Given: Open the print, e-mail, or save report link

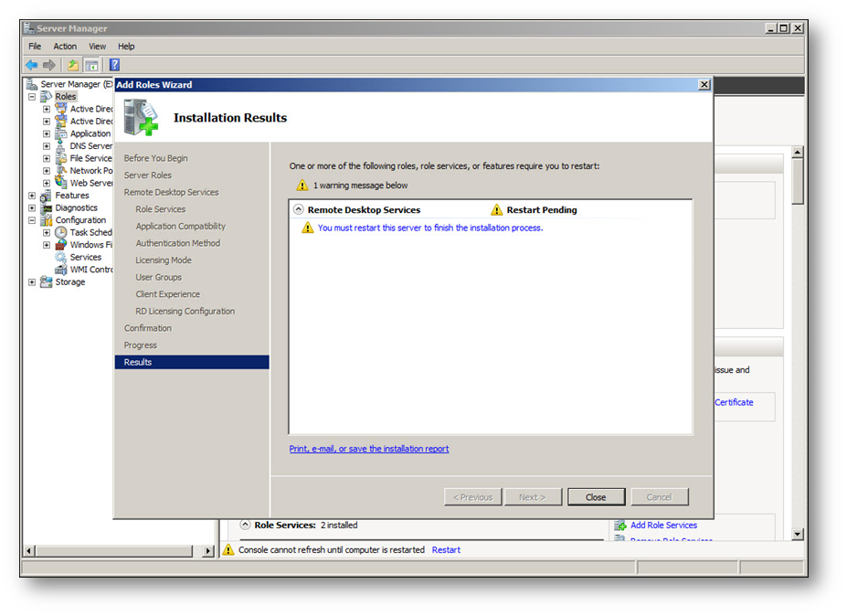Looking at the screenshot, I should [x=369, y=449].
